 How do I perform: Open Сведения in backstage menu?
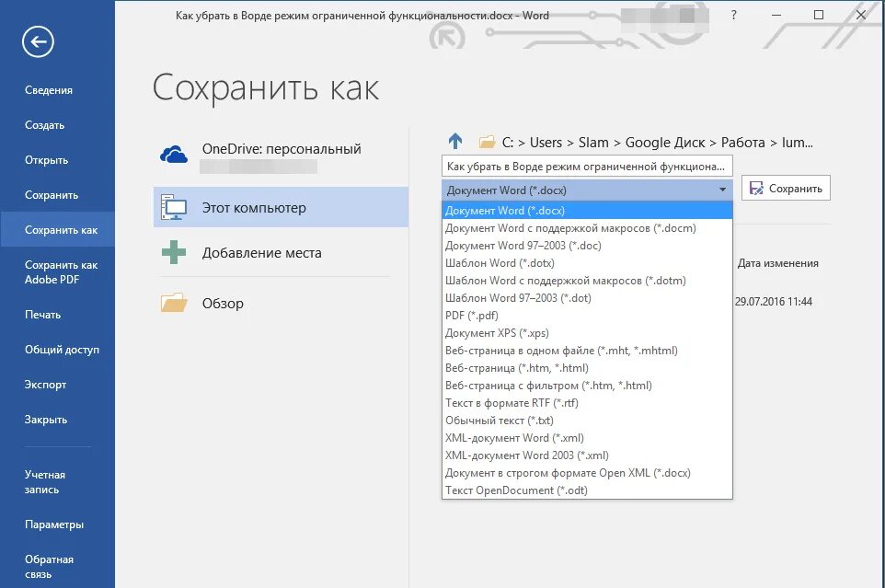49,90
